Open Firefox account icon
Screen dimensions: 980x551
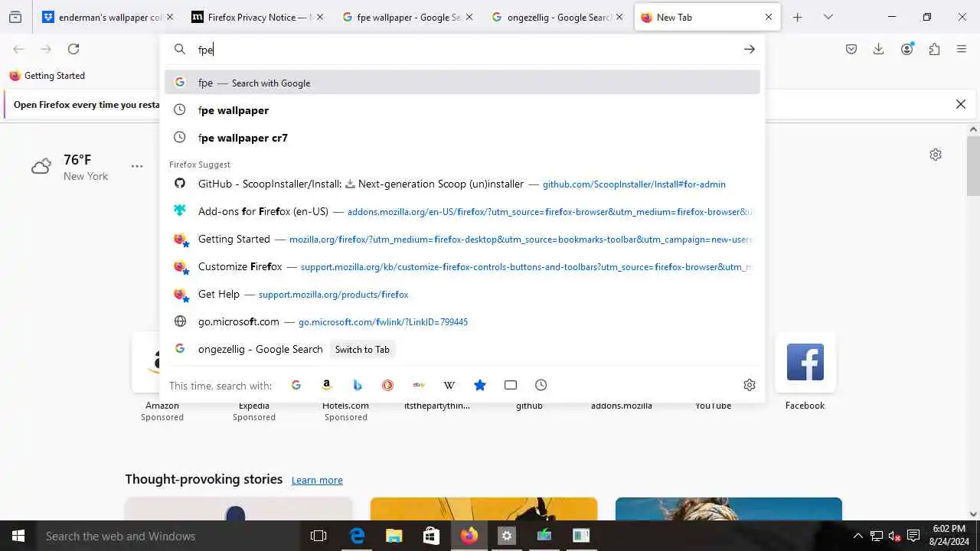907,49
